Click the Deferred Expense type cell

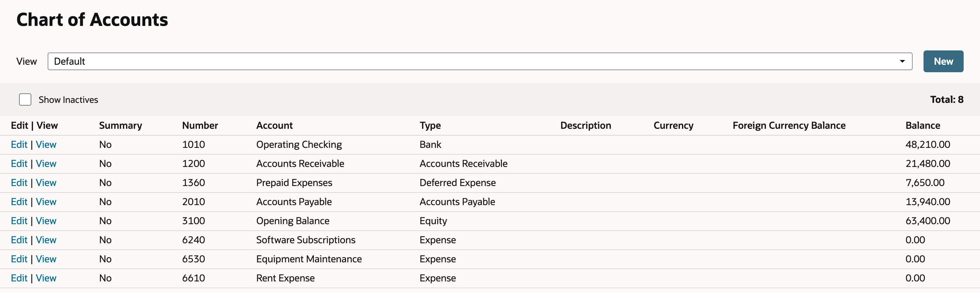[x=458, y=183]
